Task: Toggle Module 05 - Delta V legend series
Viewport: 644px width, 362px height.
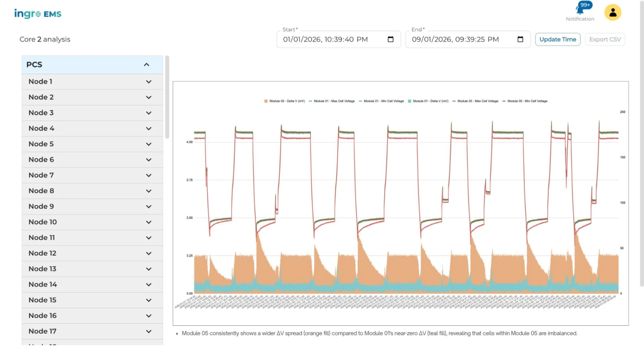Action: coord(285,101)
